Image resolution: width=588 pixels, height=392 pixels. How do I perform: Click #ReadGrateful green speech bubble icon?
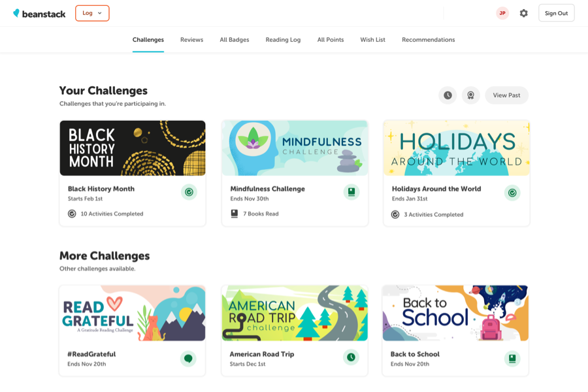click(188, 358)
